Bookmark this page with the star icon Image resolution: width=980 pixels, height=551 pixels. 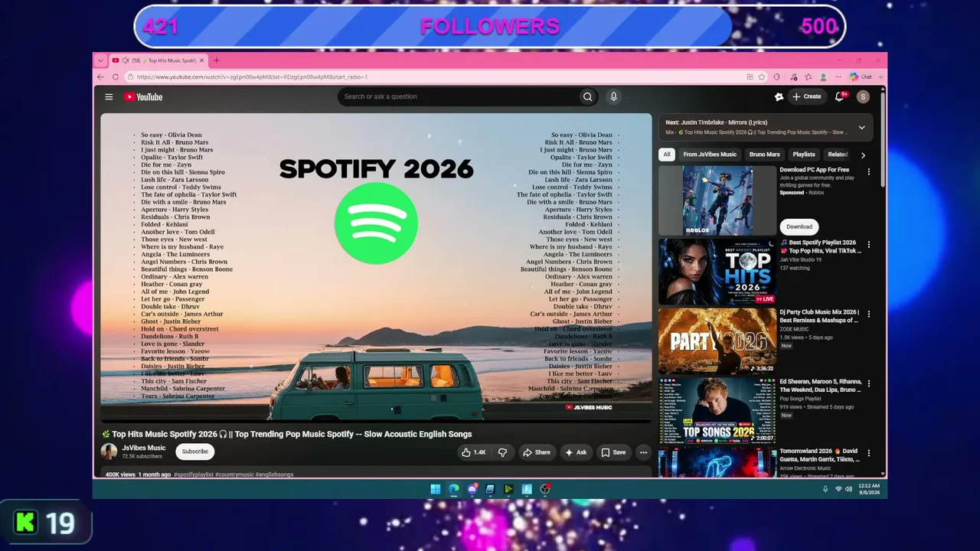click(762, 77)
